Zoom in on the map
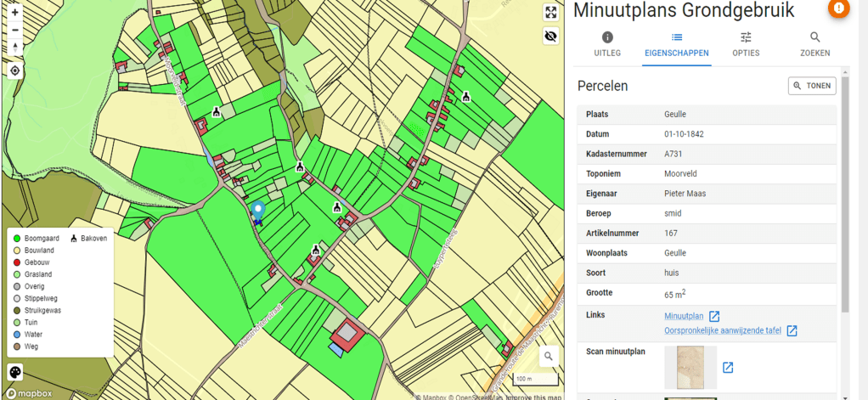 pyautogui.click(x=14, y=13)
